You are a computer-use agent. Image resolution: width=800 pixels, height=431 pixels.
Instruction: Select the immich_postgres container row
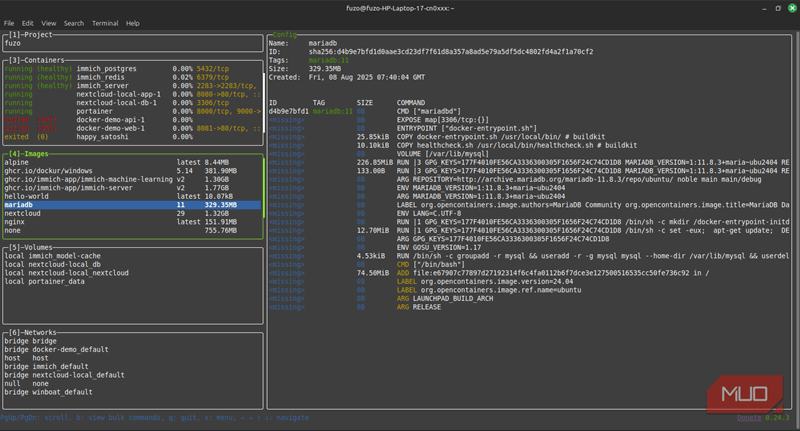(133, 69)
